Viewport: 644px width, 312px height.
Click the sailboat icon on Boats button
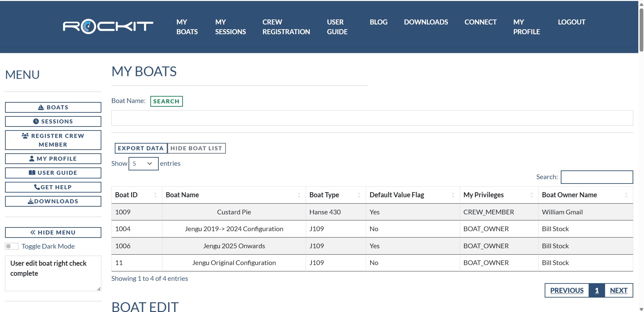pyautogui.click(x=41, y=107)
